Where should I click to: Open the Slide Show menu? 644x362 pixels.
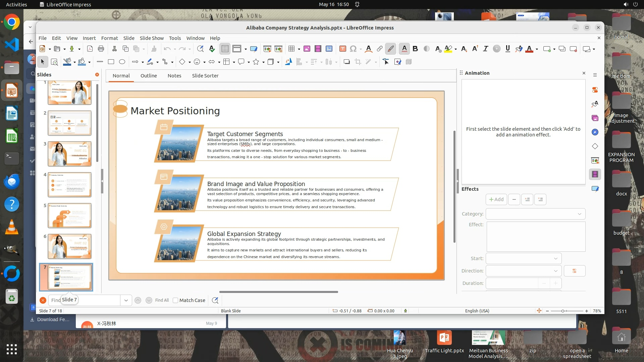click(x=152, y=38)
